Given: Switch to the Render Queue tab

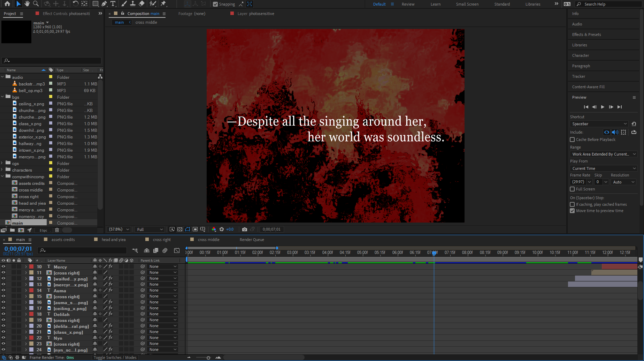Looking at the screenshot, I should pos(252,240).
